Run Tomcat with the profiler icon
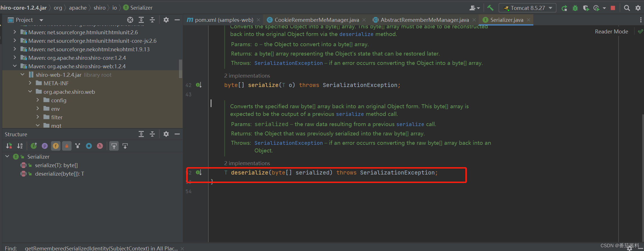 pos(596,8)
